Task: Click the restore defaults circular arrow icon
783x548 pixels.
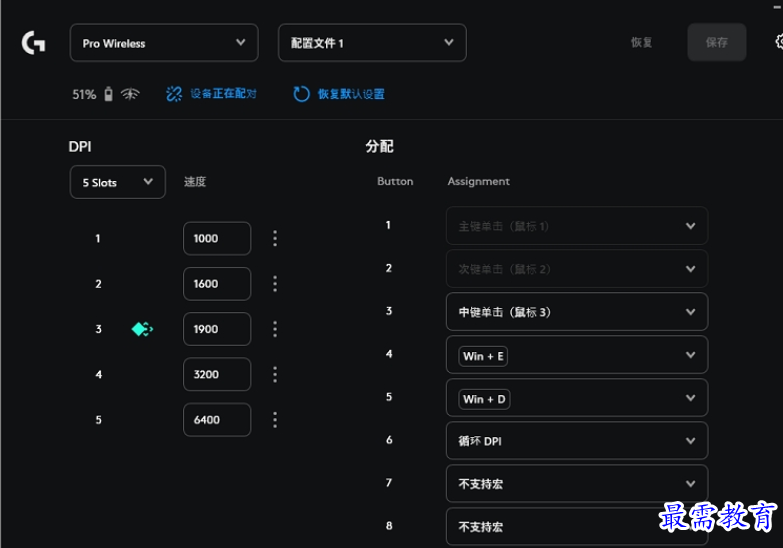Action: pos(302,94)
